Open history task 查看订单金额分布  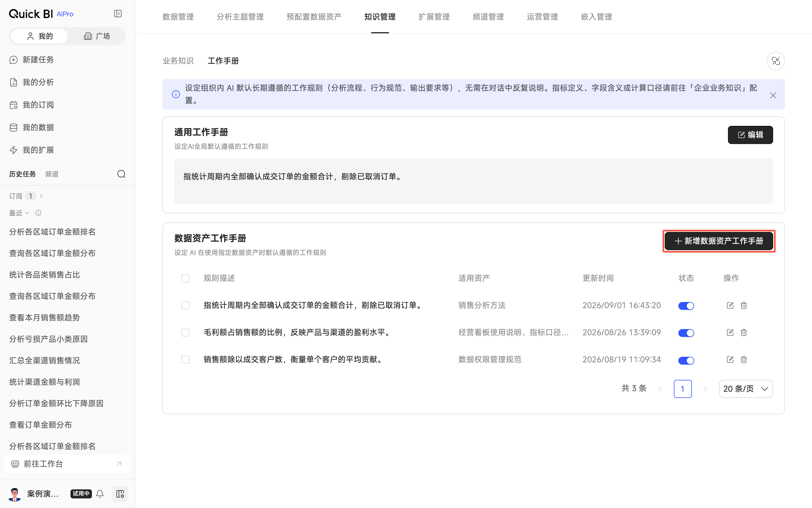pos(40,425)
